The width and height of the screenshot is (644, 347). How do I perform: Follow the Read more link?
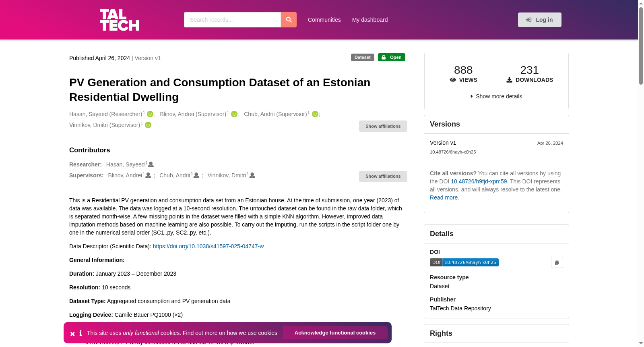click(444, 197)
